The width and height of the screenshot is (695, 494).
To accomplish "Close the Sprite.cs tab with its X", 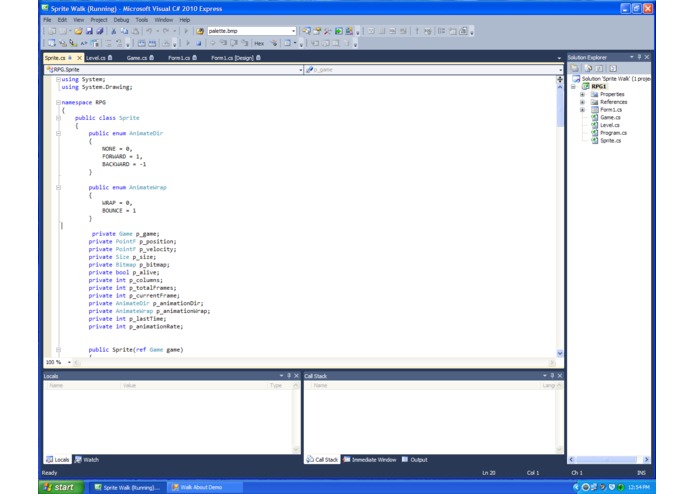I will point(79,58).
